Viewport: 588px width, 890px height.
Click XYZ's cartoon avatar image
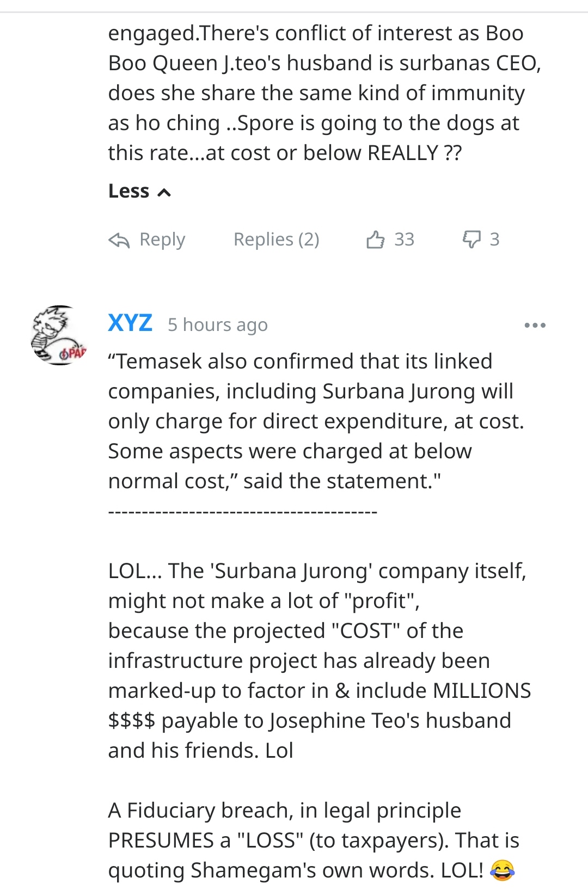(59, 335)
